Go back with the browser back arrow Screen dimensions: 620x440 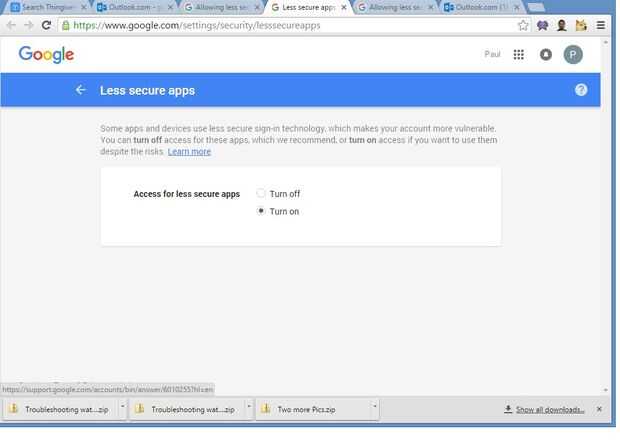tap(11, 26)
